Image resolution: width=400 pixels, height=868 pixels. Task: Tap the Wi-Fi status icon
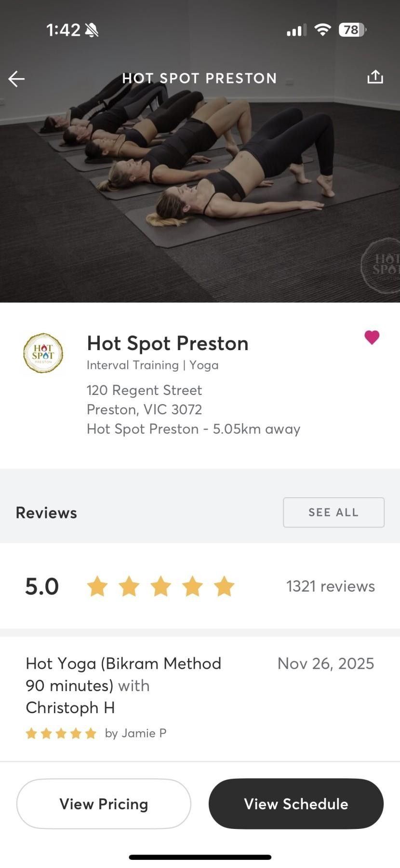coord(322,30)
